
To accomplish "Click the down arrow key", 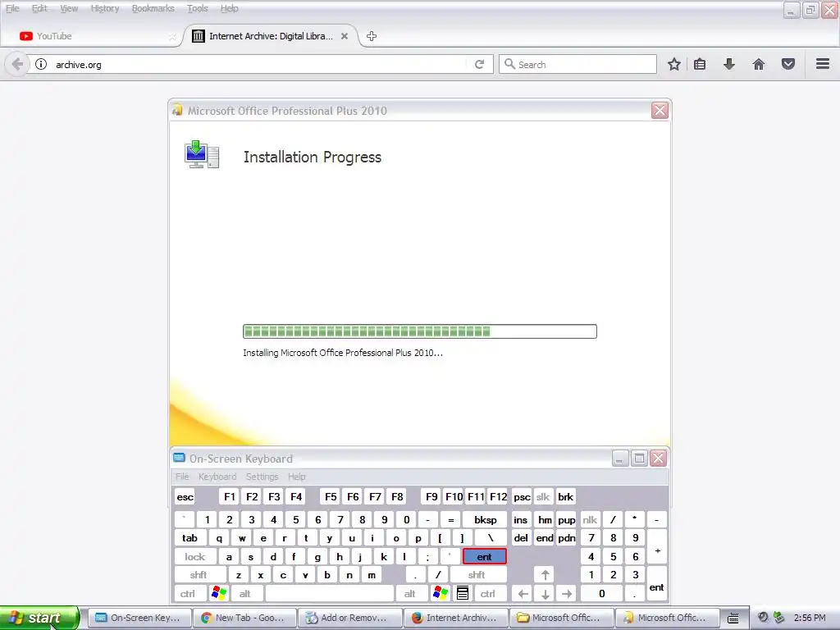I will (x=545, y=594).
